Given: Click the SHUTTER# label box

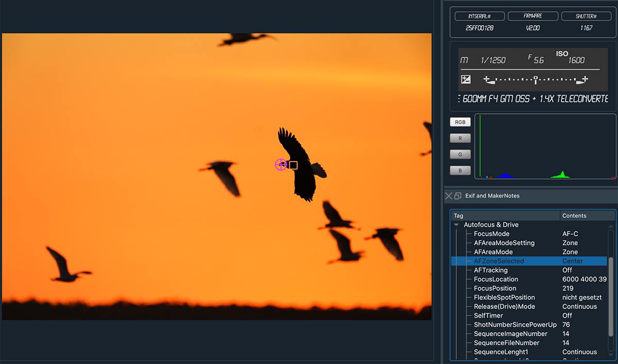Looking at the screenshot, I should (x=586, y=16).
